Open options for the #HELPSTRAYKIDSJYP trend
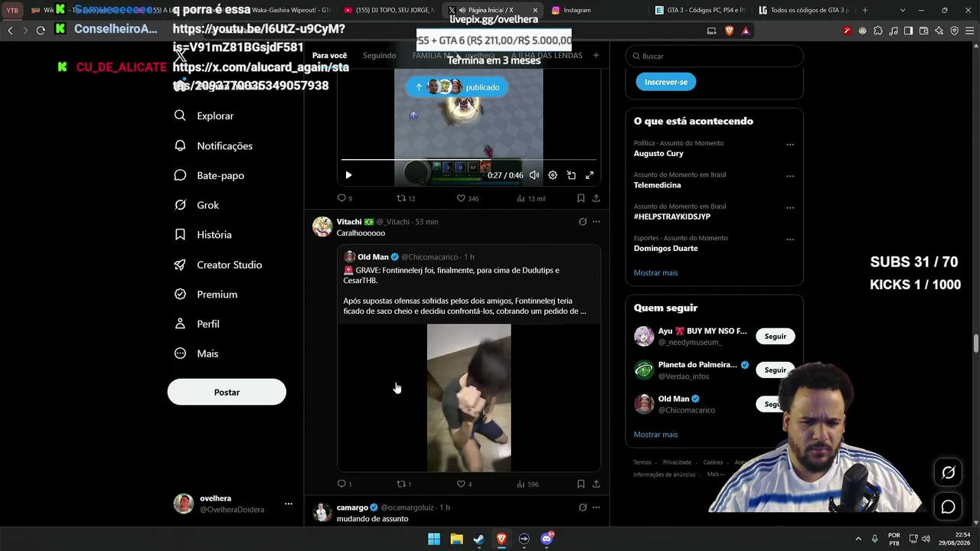Image resolution: width=980 pixels, height=551 pixels. click(x=790, y=207)
